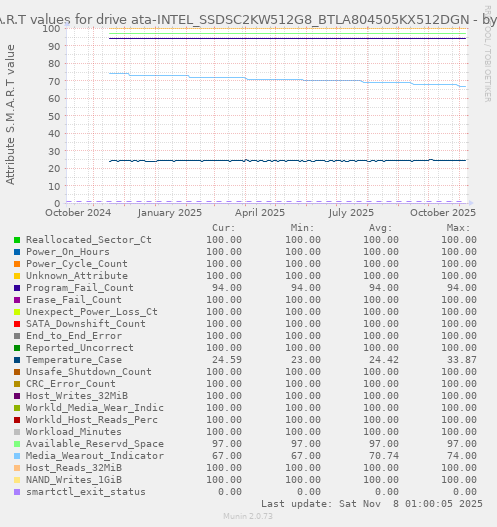This screenshot has height=527, width=497.
Task: Click the Avg: column header
Action: pyautogui.click(x=381, y=228)
